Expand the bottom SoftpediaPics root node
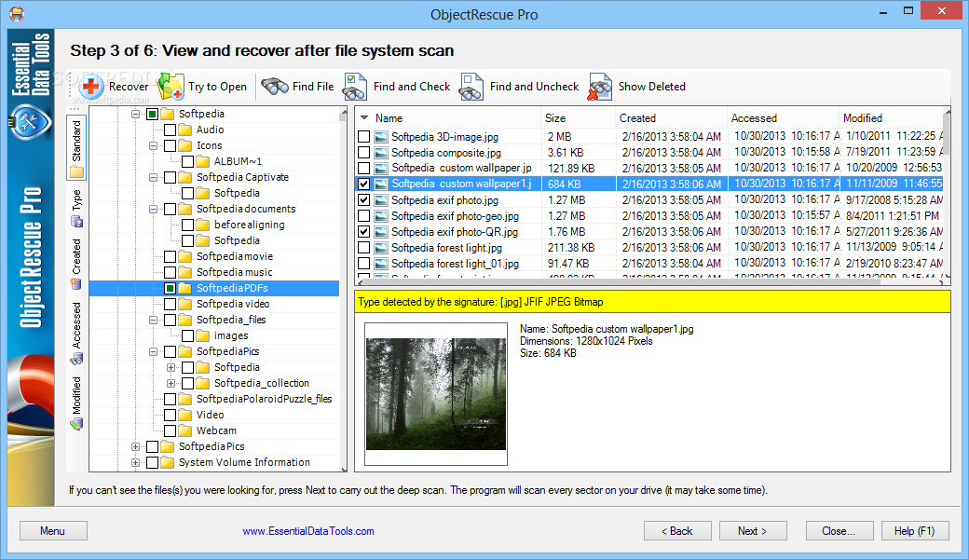Screen dimensions: 969x560 coord(135,446)
